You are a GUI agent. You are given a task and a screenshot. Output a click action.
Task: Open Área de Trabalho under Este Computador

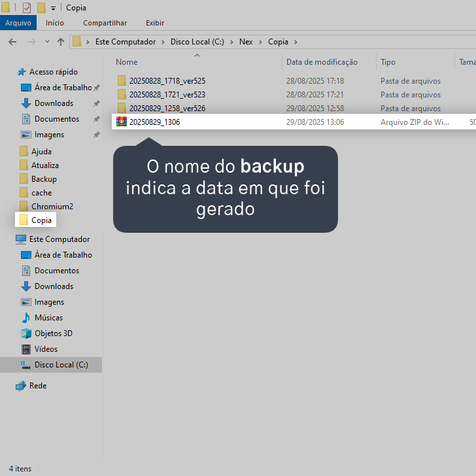[63, 255]
